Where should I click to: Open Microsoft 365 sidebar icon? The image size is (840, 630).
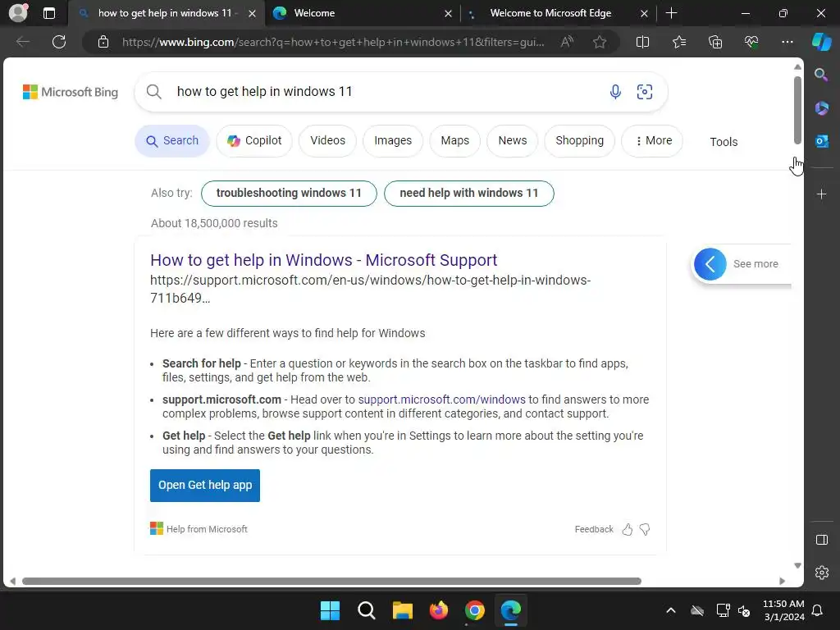tap(821, 108)
